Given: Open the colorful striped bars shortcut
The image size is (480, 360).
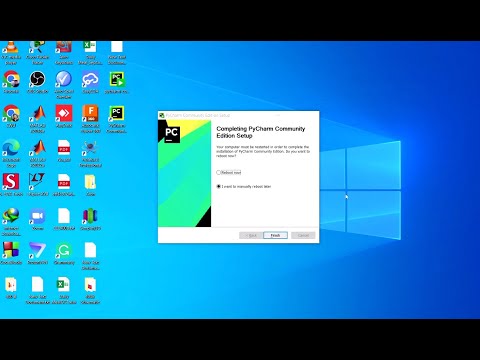Looking at the screenshot, I should coord(90,219).
